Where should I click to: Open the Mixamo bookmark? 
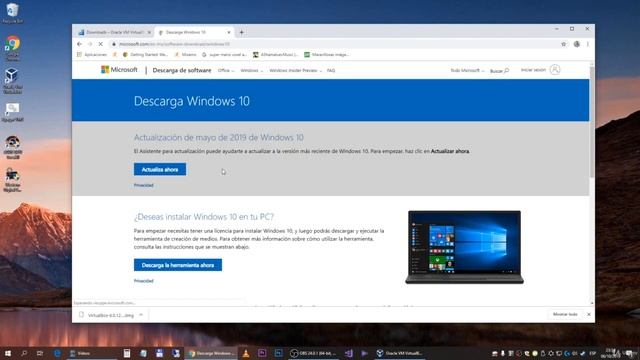[x=186, y=54]
